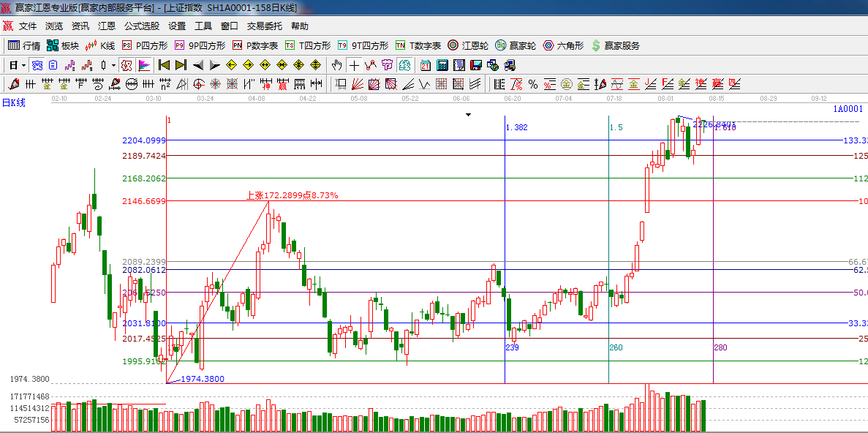Click the calculator icon in toolbar
The height and width of the screenshot is (433, 868).
click(442, 65)
